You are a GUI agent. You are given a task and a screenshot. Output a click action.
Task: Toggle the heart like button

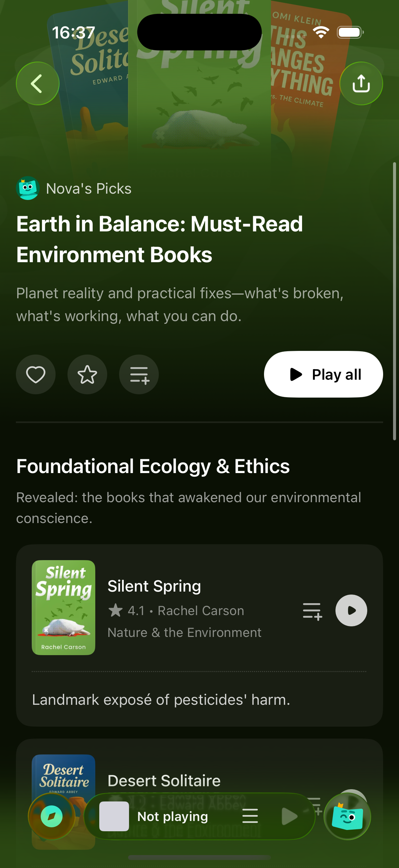coord(36,374)
